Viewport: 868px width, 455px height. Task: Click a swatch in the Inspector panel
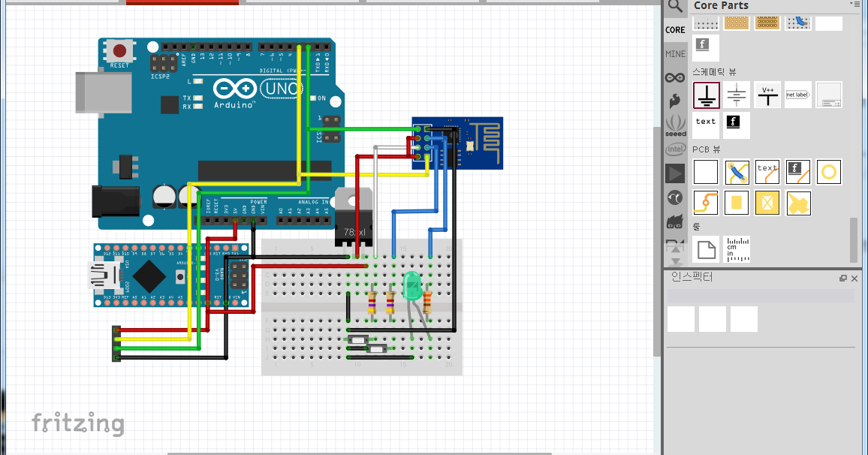(680, 318)
